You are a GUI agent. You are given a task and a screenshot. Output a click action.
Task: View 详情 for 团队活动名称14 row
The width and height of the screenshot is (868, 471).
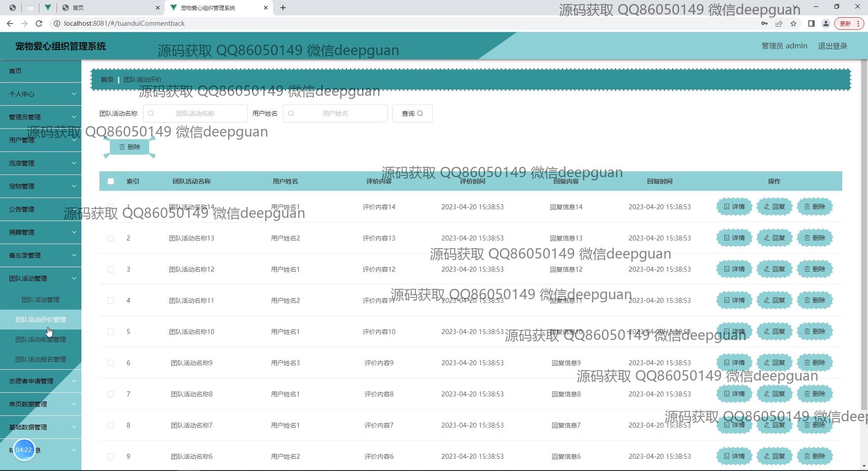(x=734, y=207)
